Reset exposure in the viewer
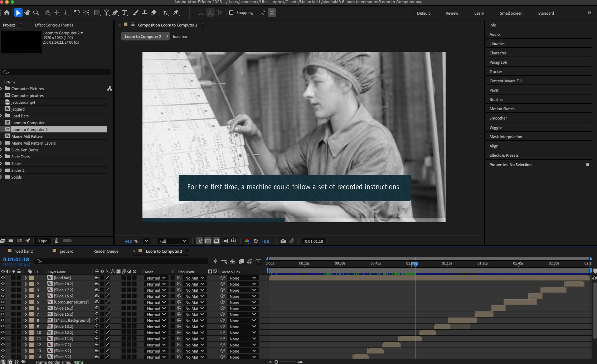The image size is (597, 364). click(x=256, y=241)
